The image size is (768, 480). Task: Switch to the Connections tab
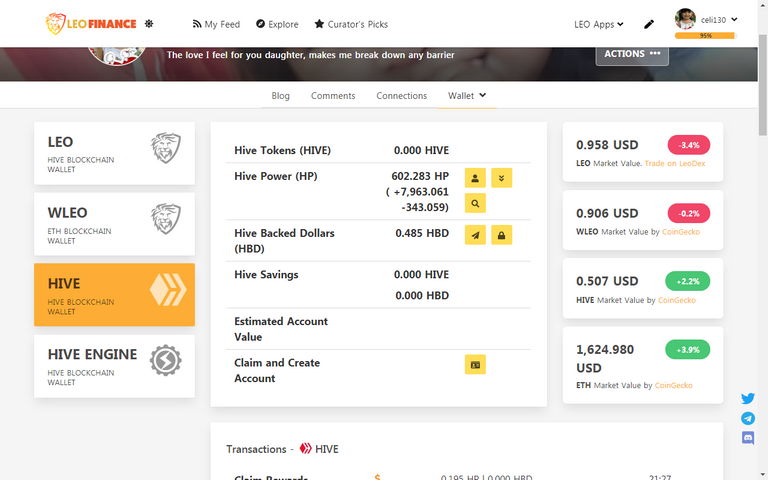402,96
